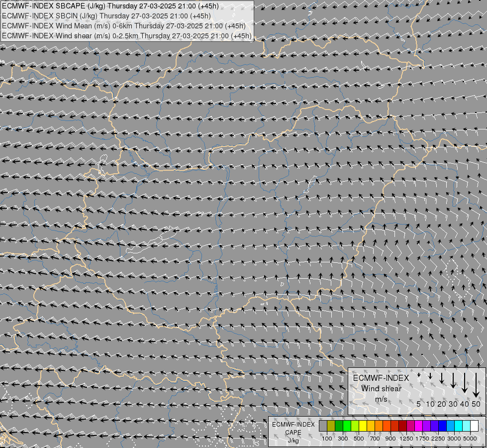Click the 30 m/s wind shear arrow

coord(453,380)
